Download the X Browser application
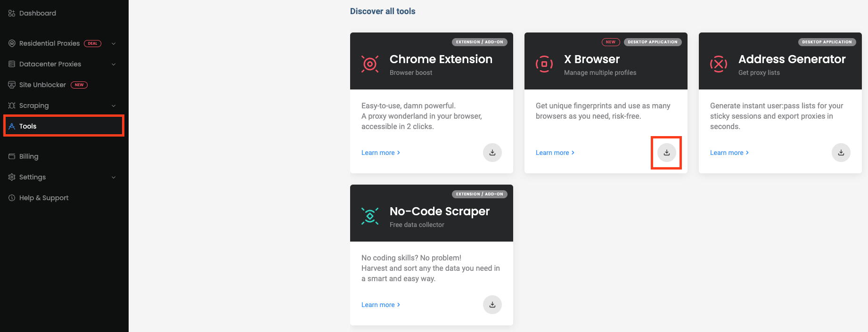This screenshot has width=868, height=332. coord(666,153)
